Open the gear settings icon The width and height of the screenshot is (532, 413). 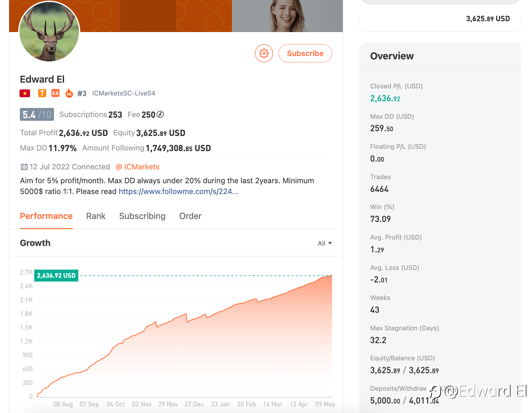pyautogui.click(x=264, y=53)
